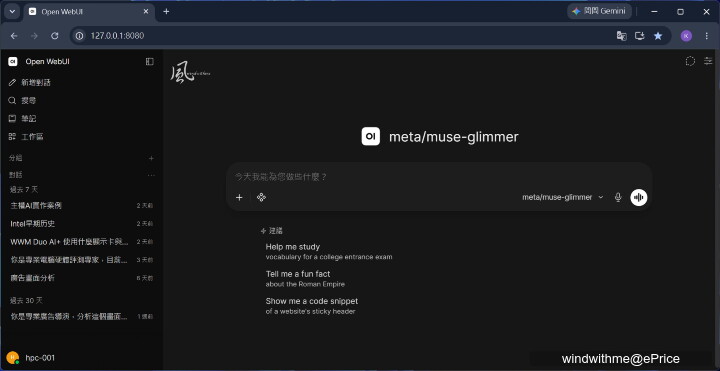Open chat controls sliders icon
The height and width of the screenshot is (371, 720).
[x=708, y=61]
